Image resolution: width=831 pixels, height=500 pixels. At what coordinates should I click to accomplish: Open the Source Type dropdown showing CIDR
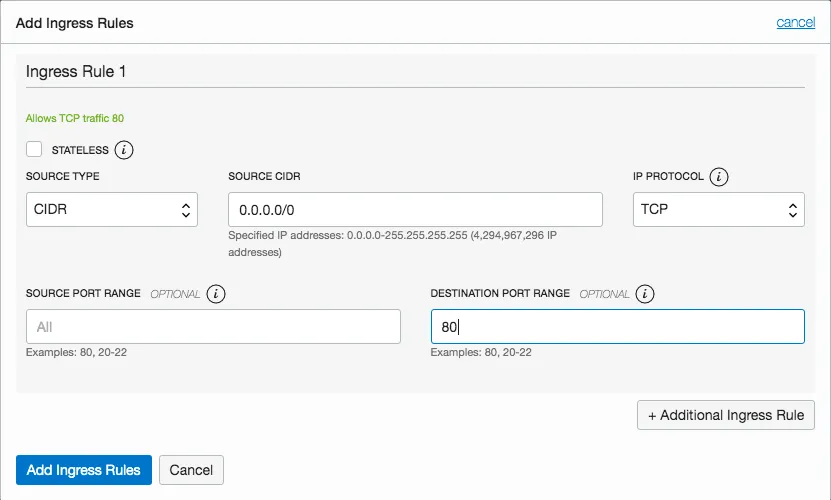pos(111,210)
